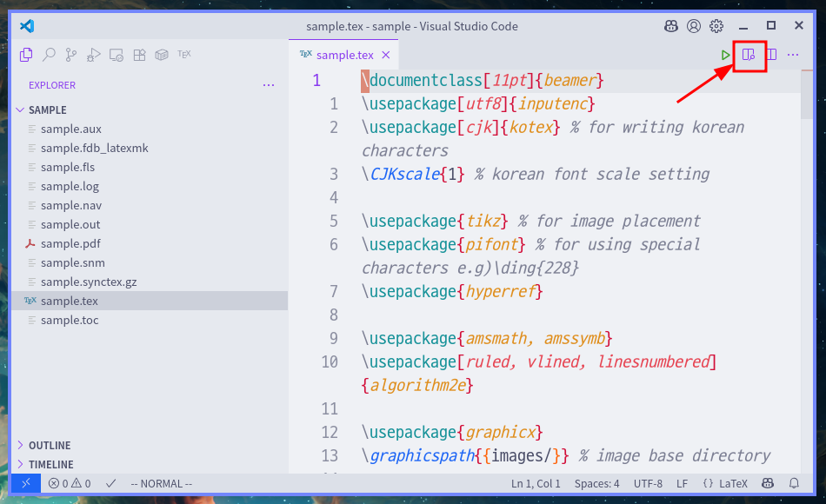
Task: Click the Split Editor Right icon
Action: coord(771,55)
